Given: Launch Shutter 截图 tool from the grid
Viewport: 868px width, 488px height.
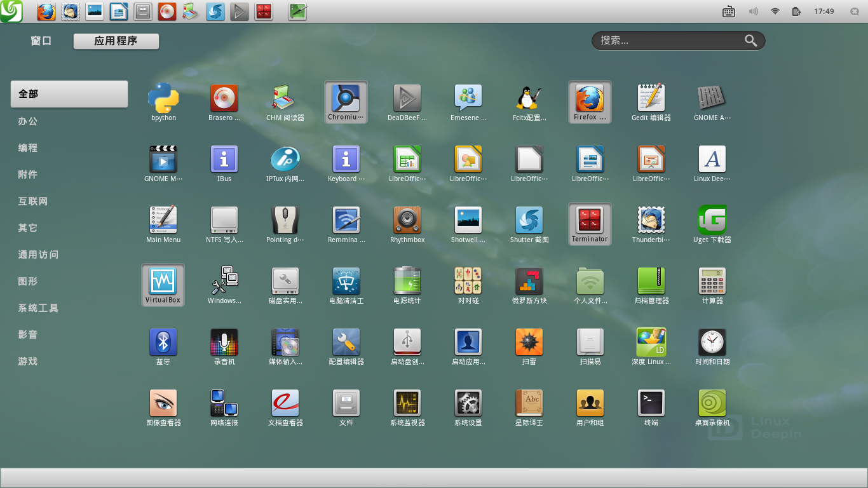Looking at the screenshot, I should [x=529, y=225].
